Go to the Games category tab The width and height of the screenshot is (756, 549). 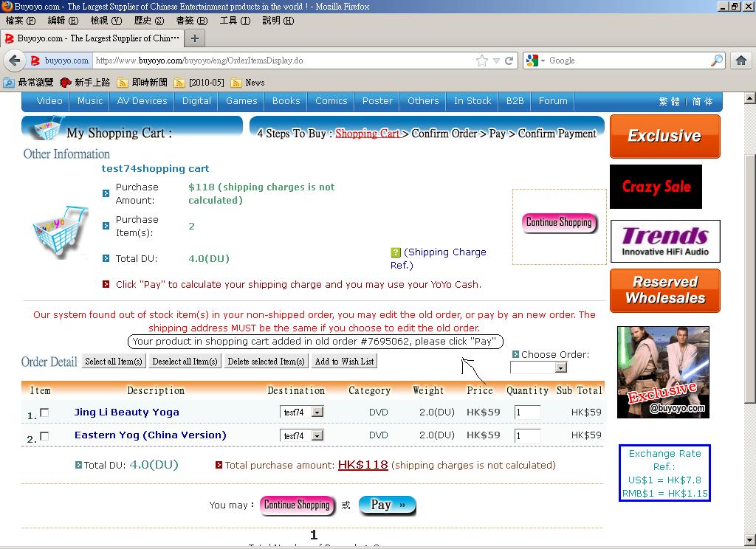click(x=241, y=101)
